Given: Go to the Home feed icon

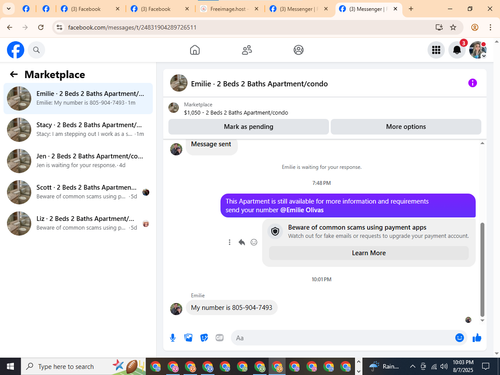Looking at the screenshot, I should 195,50.
